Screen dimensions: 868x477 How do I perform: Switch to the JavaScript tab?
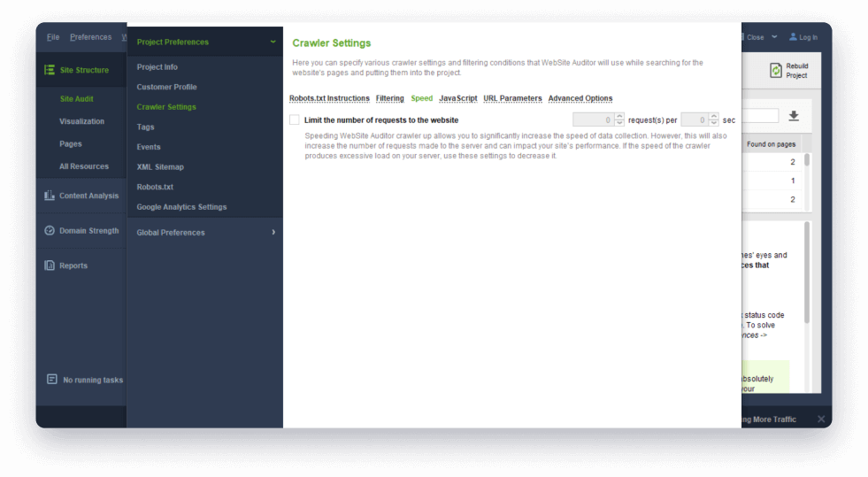[x=457, y=98]
